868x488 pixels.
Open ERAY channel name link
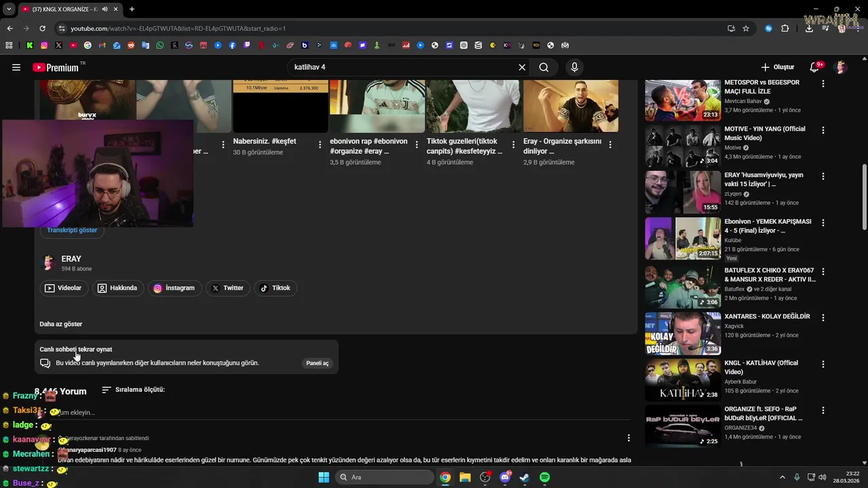tap(71, 259)
